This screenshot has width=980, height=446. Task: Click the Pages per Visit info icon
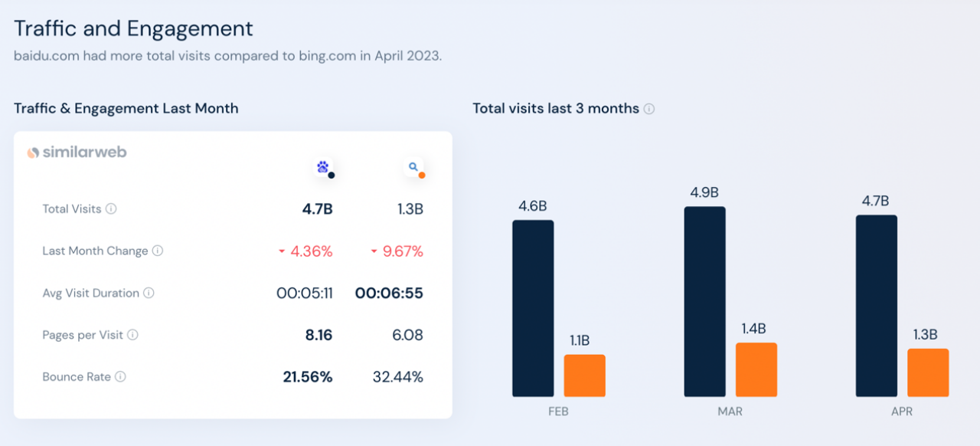(x=132, y=335)
